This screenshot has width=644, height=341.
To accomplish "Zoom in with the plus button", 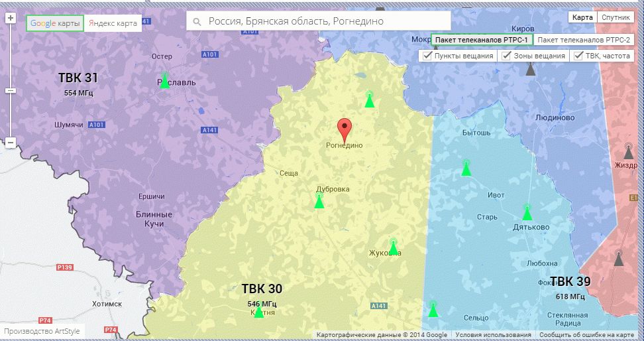I will (x=10, y=19).
